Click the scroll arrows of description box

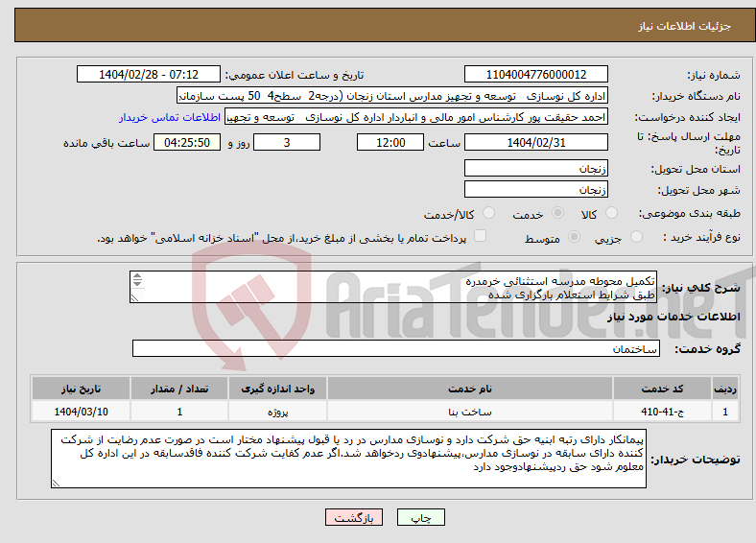tap(137, 280)
